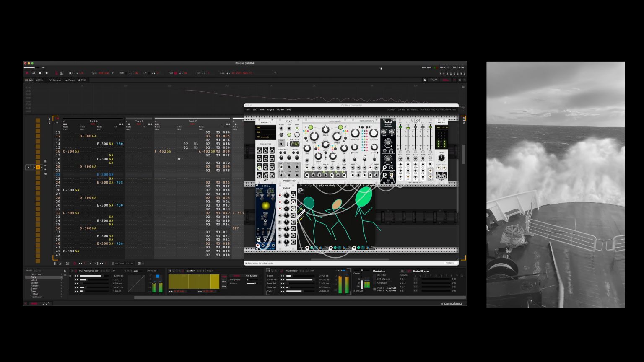Toggle the record/edit mode button
644x362 pixels.
tap(47, 73)
